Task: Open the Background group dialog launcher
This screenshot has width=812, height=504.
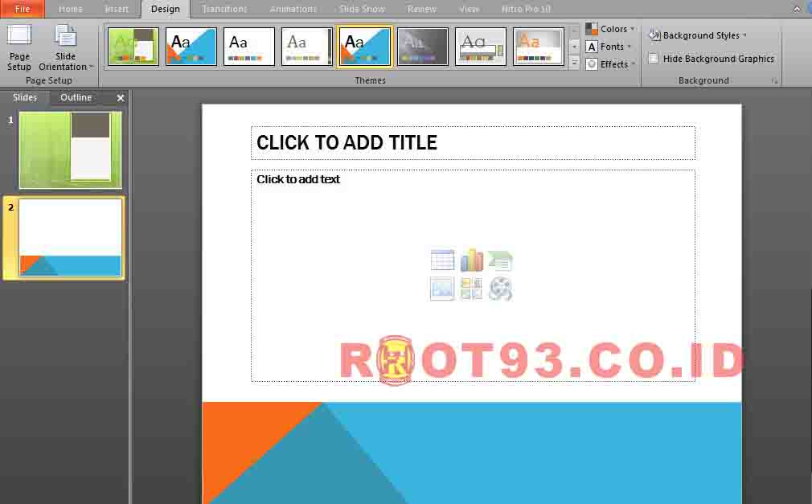Action: click(774, 80)
